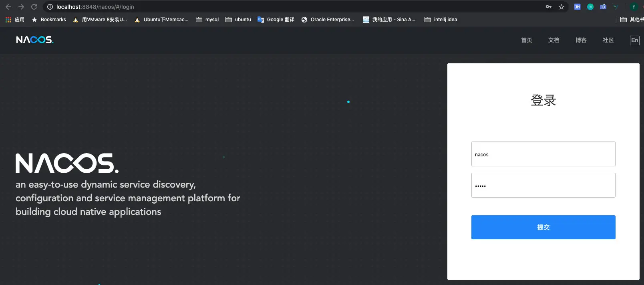
Task: Focus the masked password field
Action: (543, 185)
